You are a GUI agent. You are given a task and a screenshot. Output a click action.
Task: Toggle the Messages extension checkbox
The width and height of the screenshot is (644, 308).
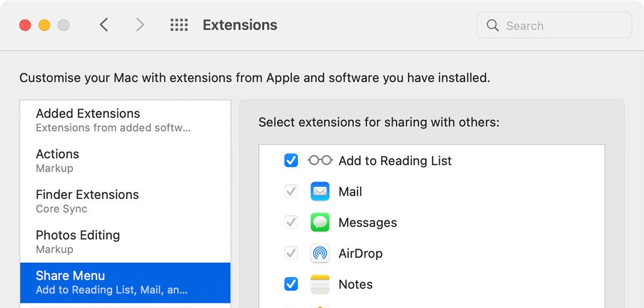point(291,223)
